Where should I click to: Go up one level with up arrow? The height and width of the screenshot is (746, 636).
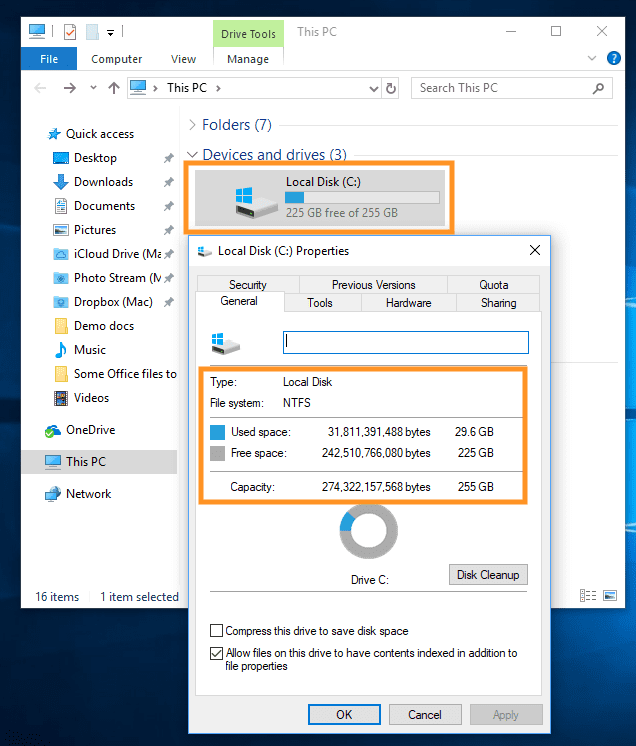pyautogui.click(x=114, y=88)
